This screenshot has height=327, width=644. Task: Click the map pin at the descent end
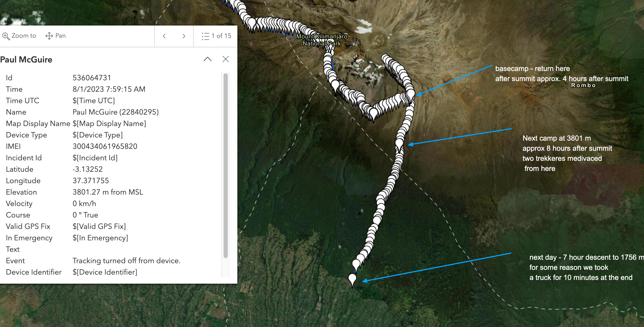point(352,279)
